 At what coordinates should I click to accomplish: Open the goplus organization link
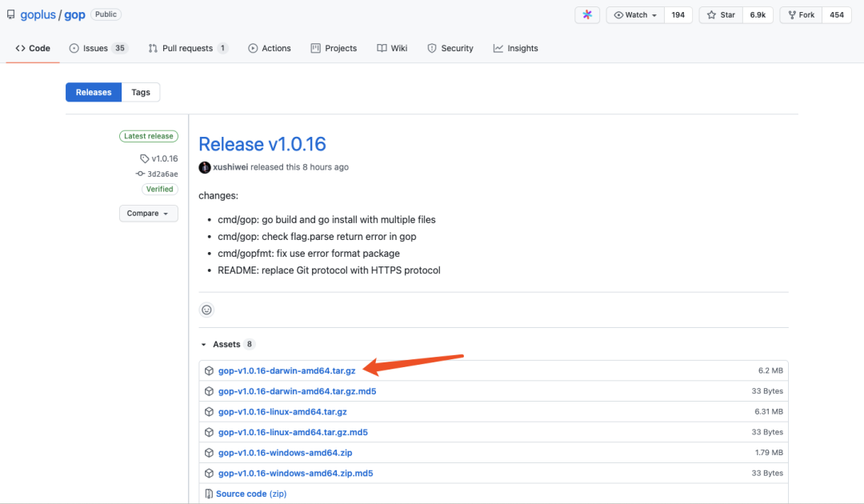(38, 15)
